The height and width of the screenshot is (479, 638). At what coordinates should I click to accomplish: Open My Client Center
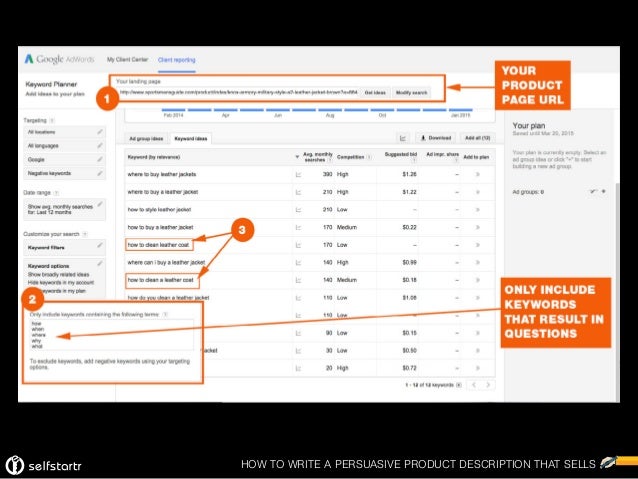pyautogui.click(x=127, y=59)
